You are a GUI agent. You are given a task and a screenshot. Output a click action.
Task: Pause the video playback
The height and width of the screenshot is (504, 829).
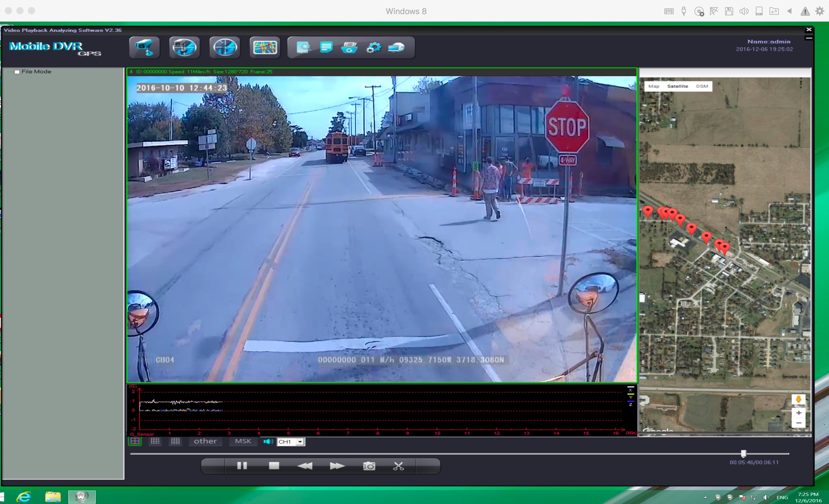242,466
